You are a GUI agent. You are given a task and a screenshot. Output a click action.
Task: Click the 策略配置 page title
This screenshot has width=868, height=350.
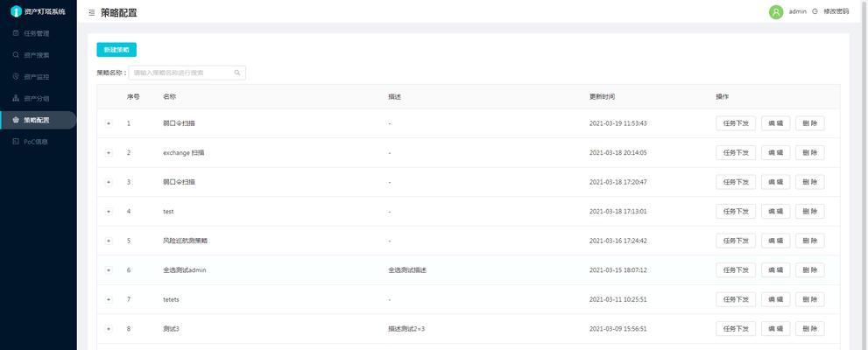point(119,13)
